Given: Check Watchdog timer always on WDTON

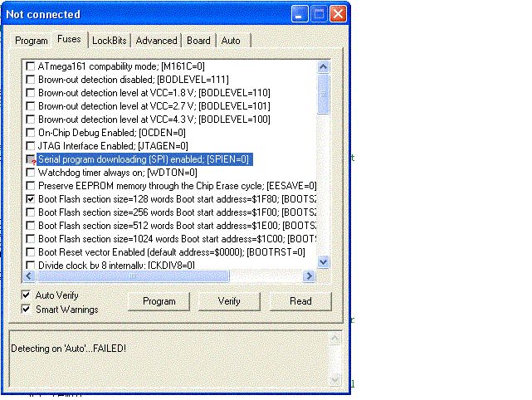Looking at the screenshot, I should (x=31, y=173).
